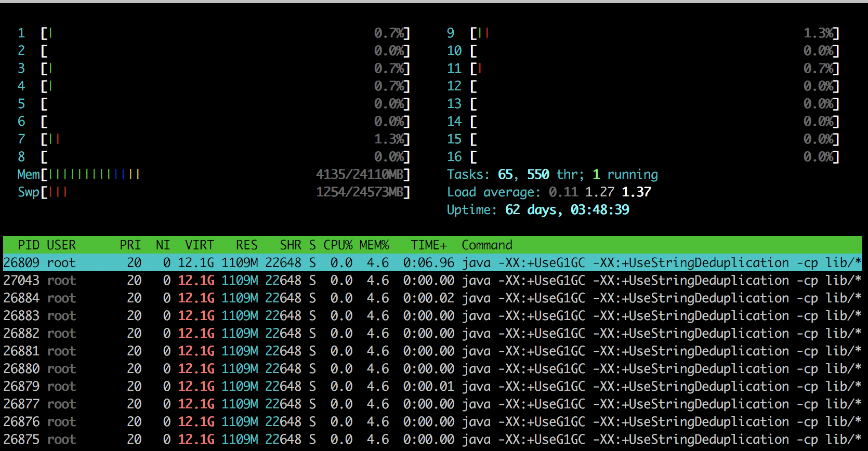Sort by the MEM% column header
The height and width of the screenshot is (451, 868).
tap(374, 245)
